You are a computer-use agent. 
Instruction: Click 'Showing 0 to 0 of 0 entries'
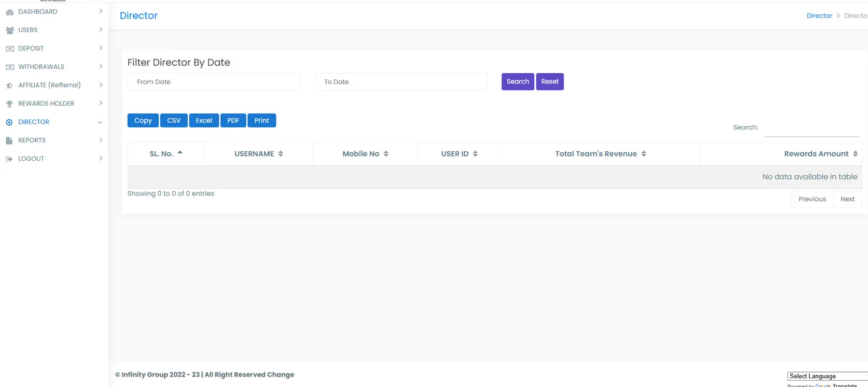pyautogui.click(x=171, y=194)
